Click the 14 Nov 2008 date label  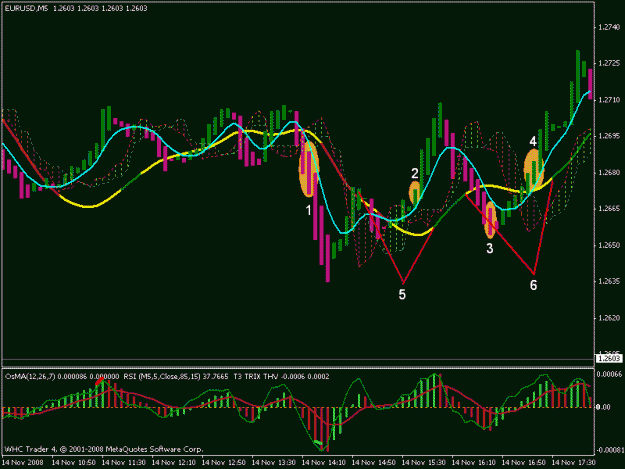[23, 463]
